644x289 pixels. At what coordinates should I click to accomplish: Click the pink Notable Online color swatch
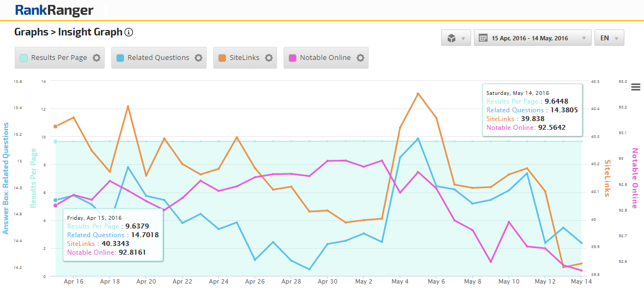pos(293,58)
